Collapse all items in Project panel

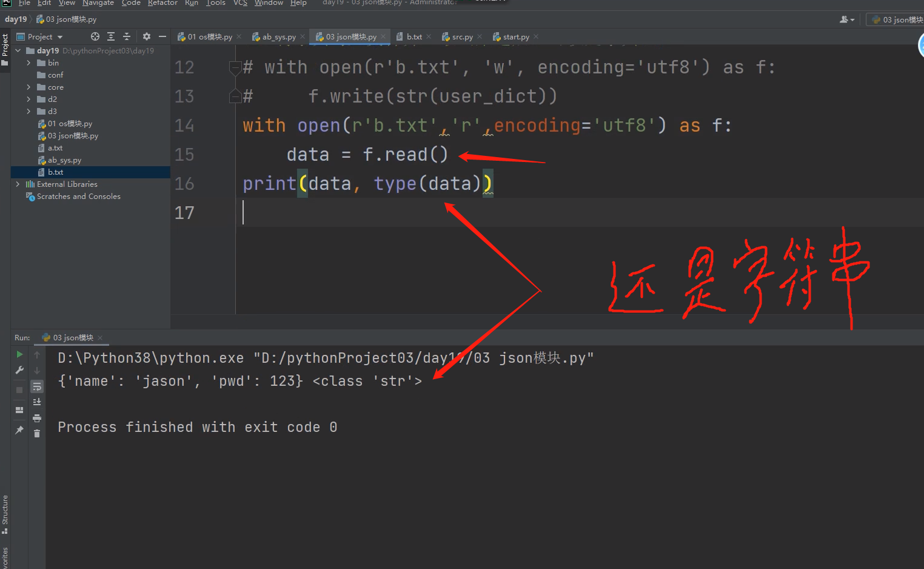pos(127,37)
